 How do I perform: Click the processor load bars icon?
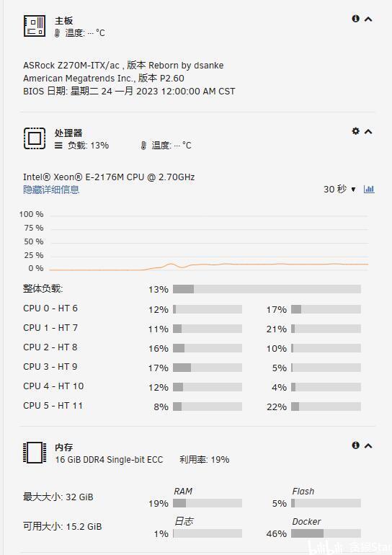59,146
